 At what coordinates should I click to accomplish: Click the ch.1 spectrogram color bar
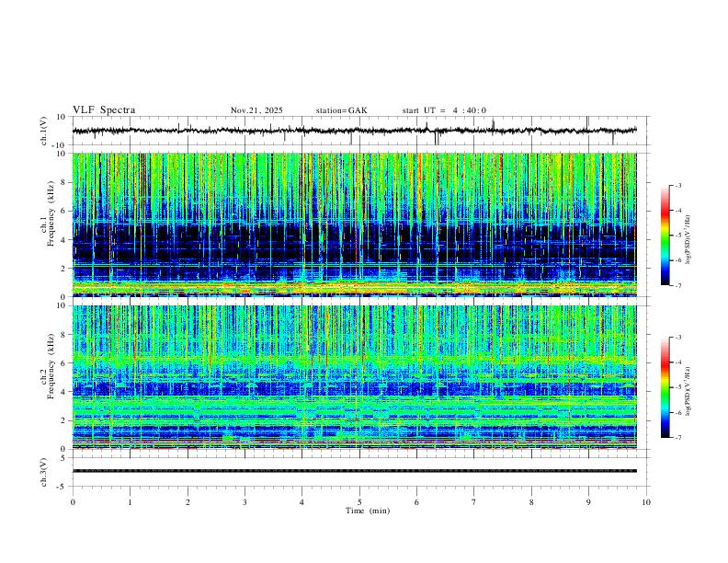(665, 236)
